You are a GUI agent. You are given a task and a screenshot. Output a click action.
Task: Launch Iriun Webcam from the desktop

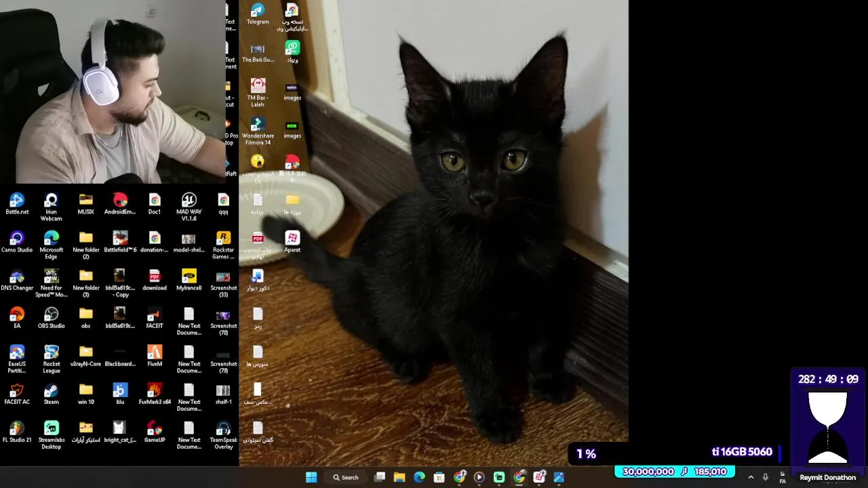coord(51,207)
